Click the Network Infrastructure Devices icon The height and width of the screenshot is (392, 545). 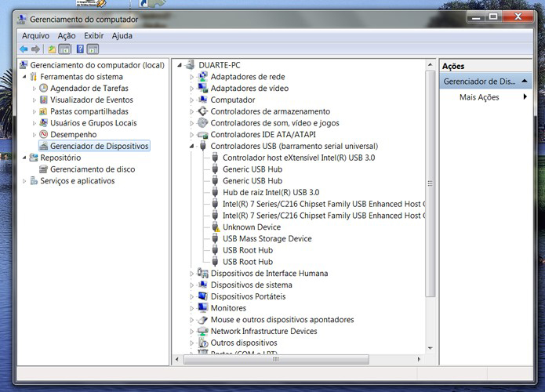(202, 331)
